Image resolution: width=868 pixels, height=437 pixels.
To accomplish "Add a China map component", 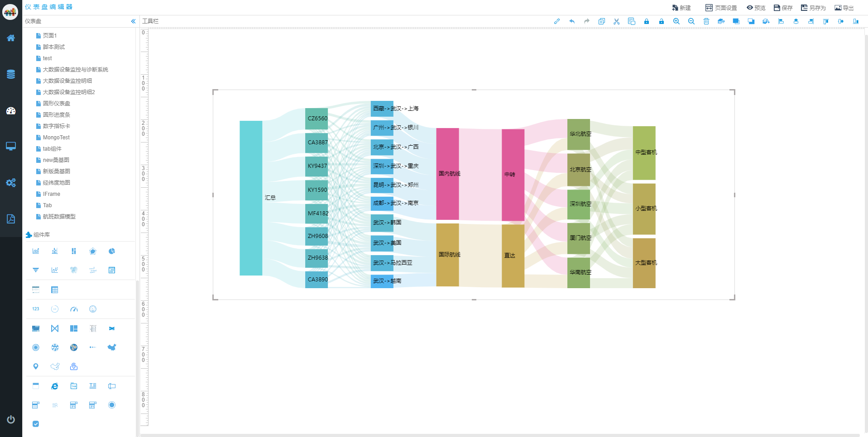I will [112, 347].
